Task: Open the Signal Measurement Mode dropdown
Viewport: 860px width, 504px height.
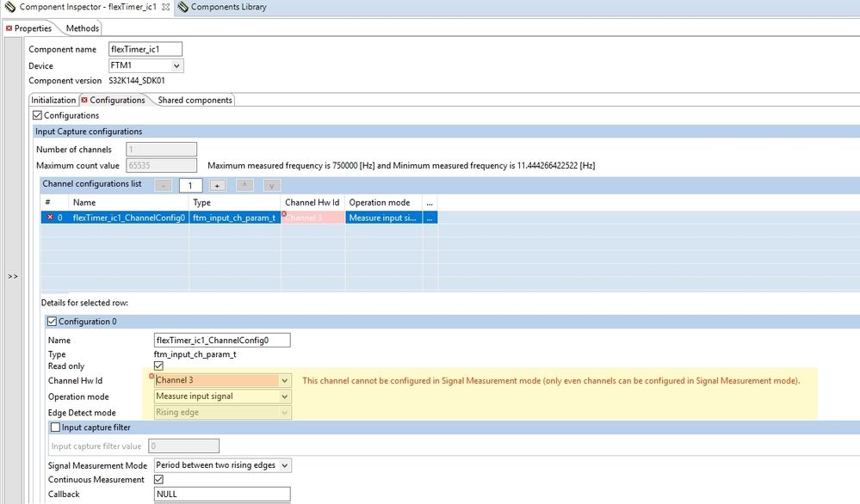Action: [x=223, y=465]
